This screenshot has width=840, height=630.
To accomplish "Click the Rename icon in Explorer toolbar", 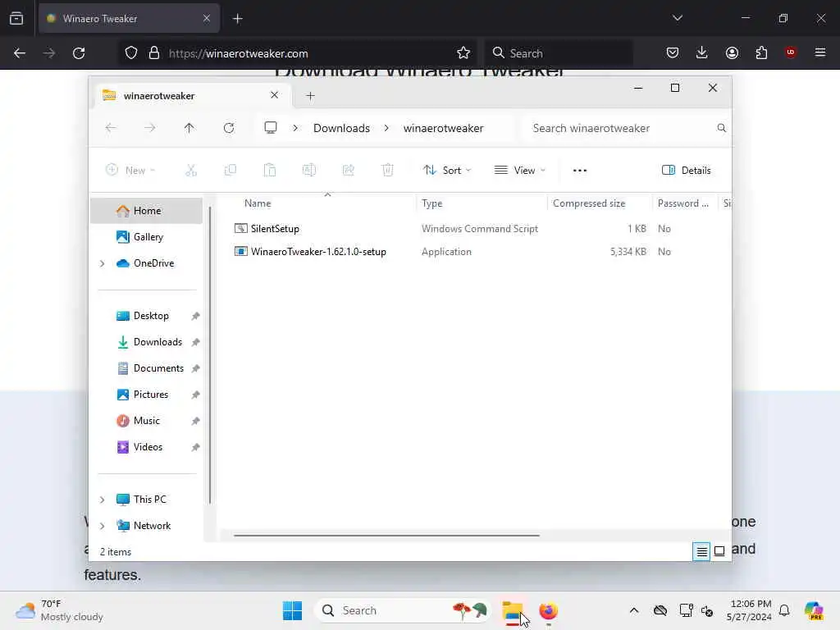I will (x=309, y=171).
